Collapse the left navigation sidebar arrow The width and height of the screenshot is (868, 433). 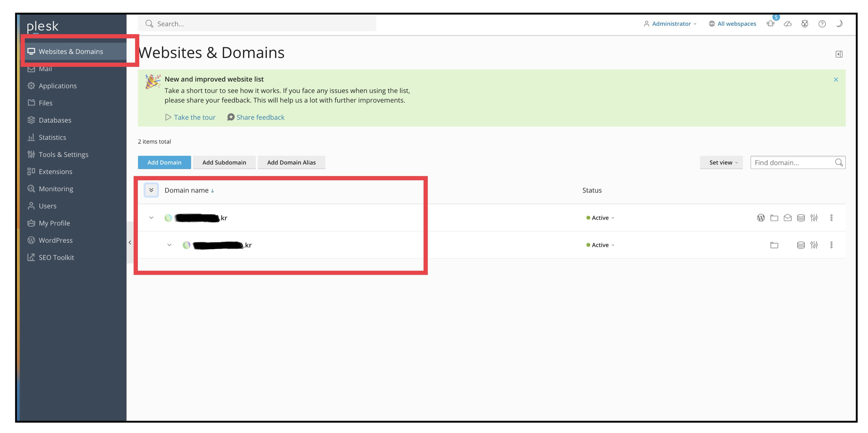click(x=130, y=242)
